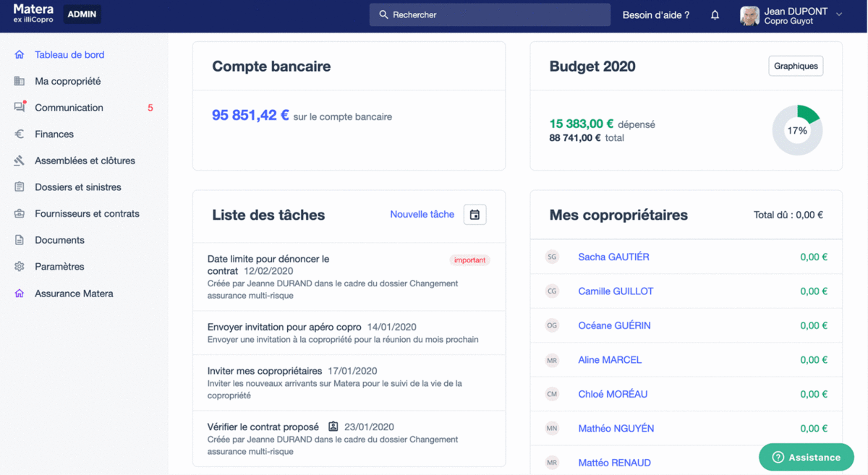868x475 pixels.
Task: Click the 17% budget donut chart
Action: (x=797, y=131)
